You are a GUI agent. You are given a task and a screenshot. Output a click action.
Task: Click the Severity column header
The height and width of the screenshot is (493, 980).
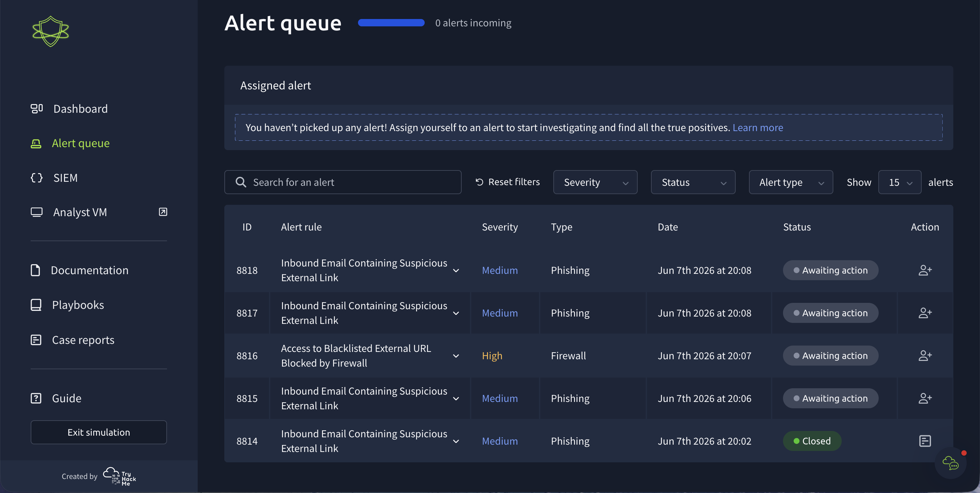point(500,227)
